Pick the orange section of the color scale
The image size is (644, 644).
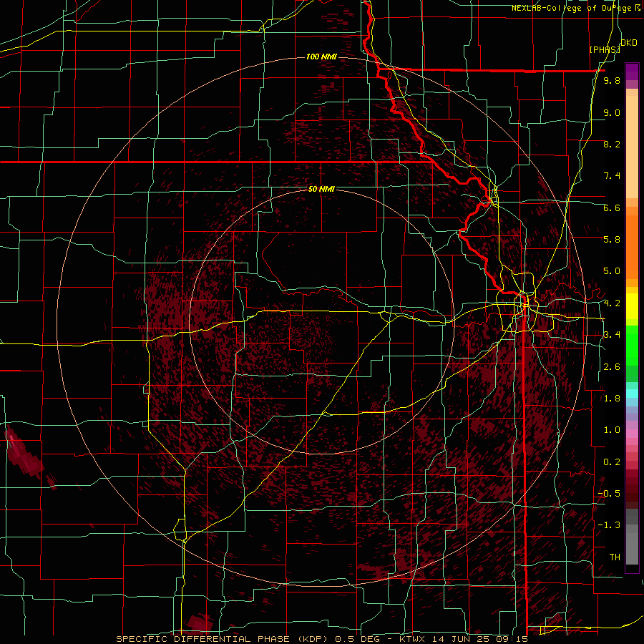point(632,248)
